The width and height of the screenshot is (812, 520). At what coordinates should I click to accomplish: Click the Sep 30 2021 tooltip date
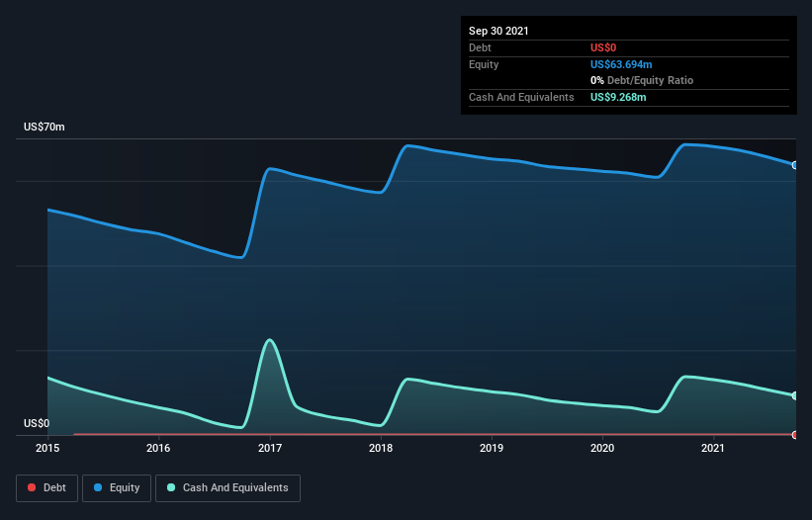click(498, 31)
